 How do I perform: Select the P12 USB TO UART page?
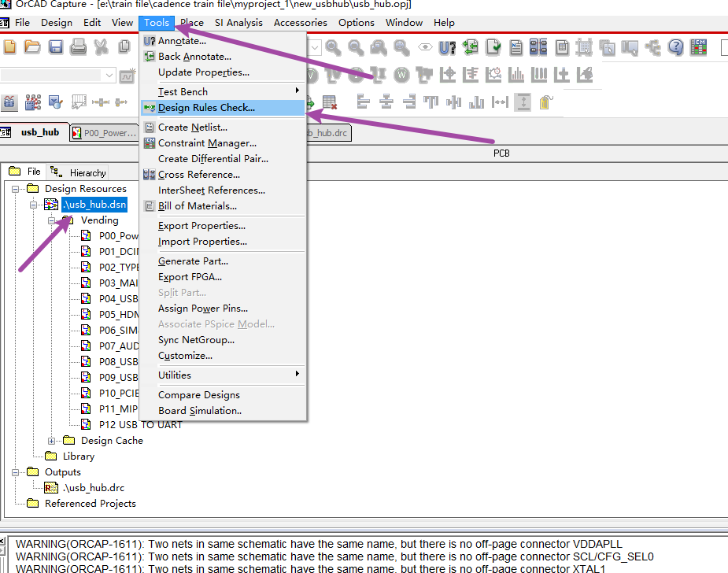[140, 425]
